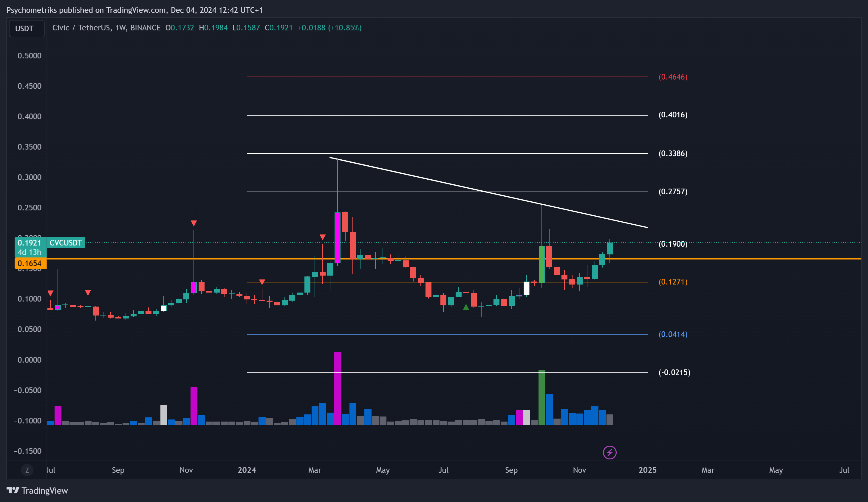Click the blue horizontal line at 0.0414
The image size is (868, 502).
coord(447,334)
